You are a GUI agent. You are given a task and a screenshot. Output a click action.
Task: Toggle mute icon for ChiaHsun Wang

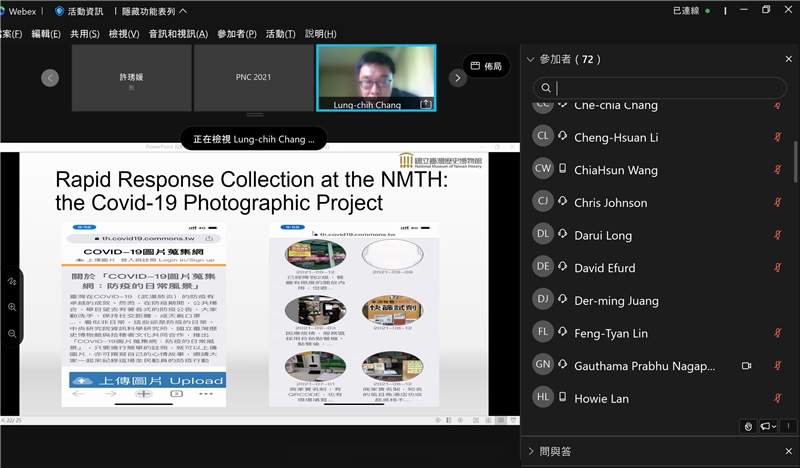(x=778, y=169)
